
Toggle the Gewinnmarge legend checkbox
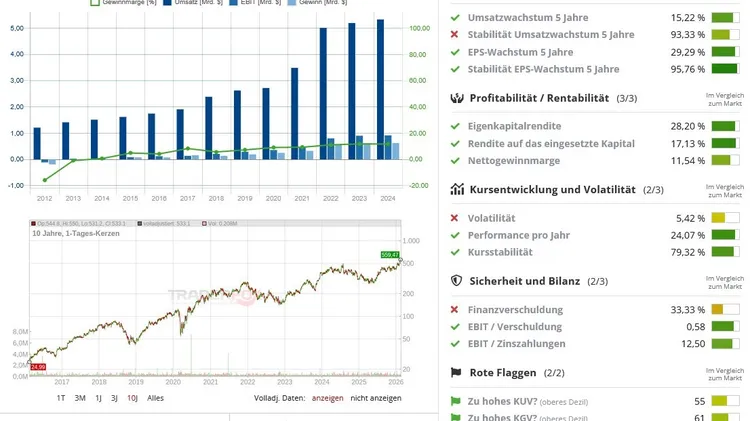click(x=95, y=3)
